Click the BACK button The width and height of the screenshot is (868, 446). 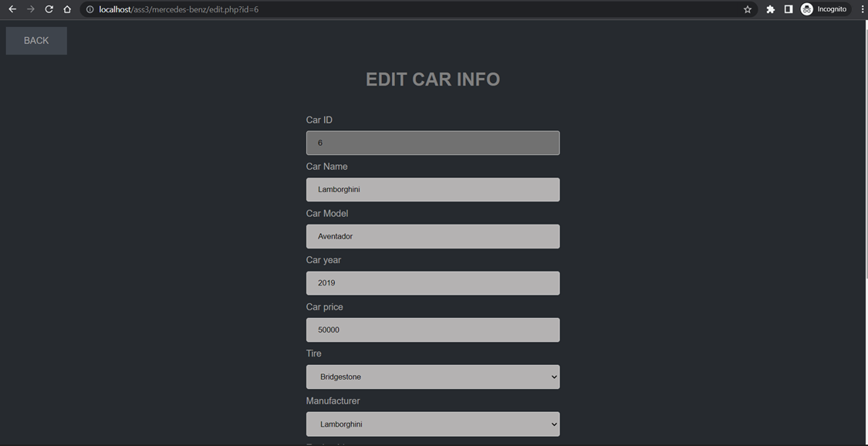coord(35,40)
